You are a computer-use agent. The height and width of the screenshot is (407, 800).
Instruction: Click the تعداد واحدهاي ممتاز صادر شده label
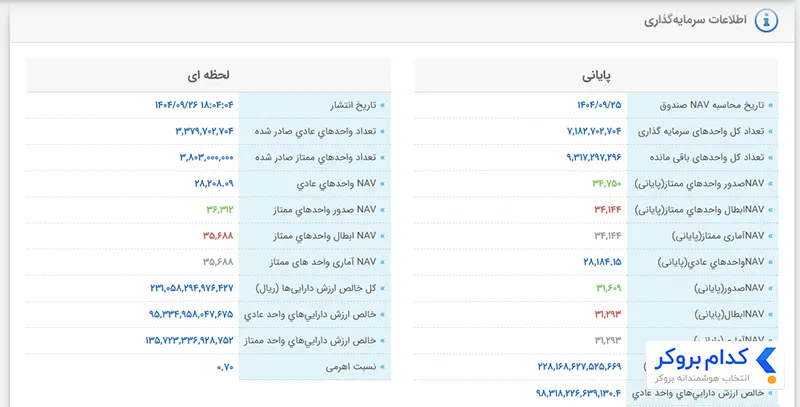point(315,158)
